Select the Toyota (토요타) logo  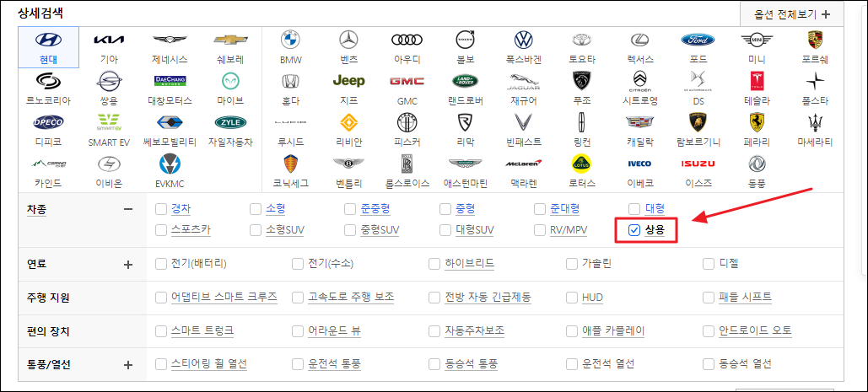pyautogui.click(x=581, y=40)
